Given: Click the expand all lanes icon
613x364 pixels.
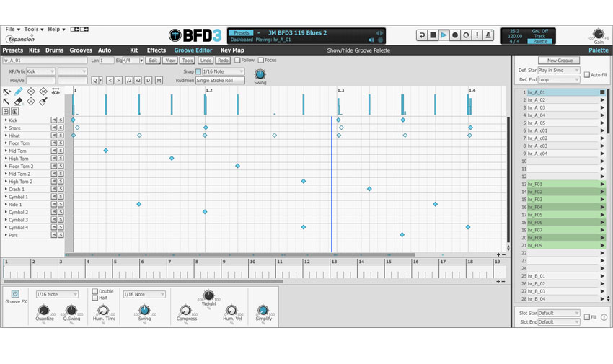Looking at the screenshot, I should point(6,112).
